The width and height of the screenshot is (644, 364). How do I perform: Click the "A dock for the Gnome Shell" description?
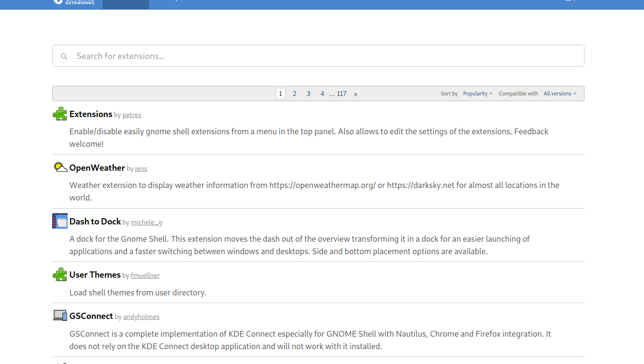[x=300, y=245]
